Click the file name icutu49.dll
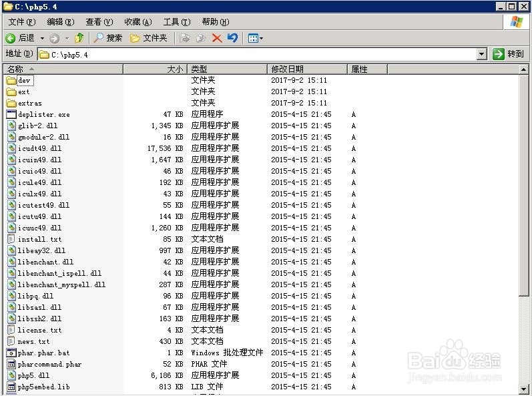This screenshot has height=396, width=532. click(x=39, y=216)
